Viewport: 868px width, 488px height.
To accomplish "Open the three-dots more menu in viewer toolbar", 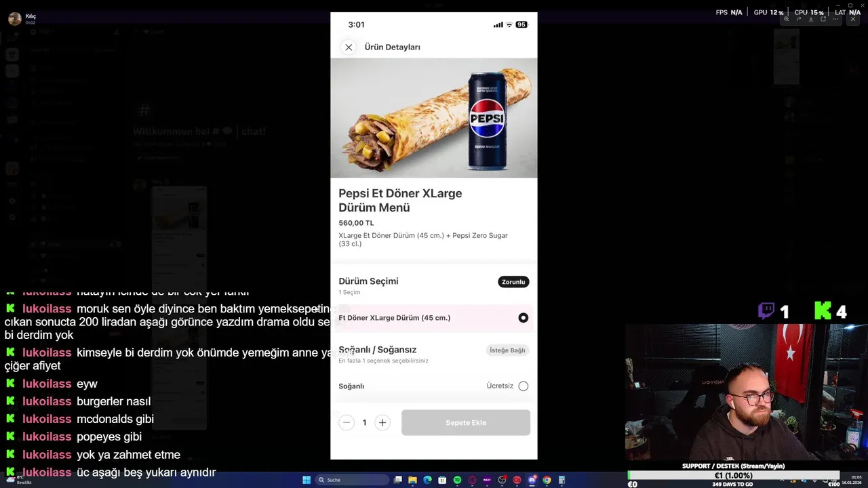I will [835, 19].
